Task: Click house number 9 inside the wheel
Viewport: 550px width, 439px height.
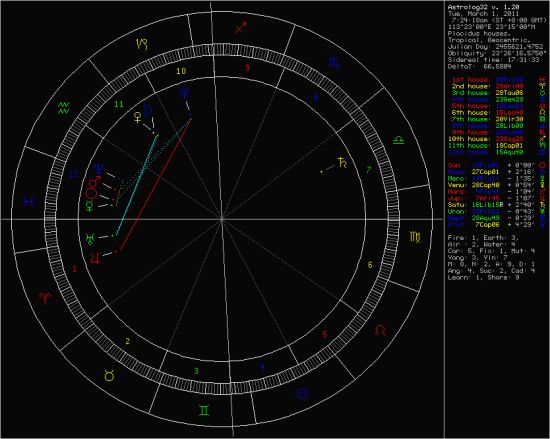Action: 248,67
